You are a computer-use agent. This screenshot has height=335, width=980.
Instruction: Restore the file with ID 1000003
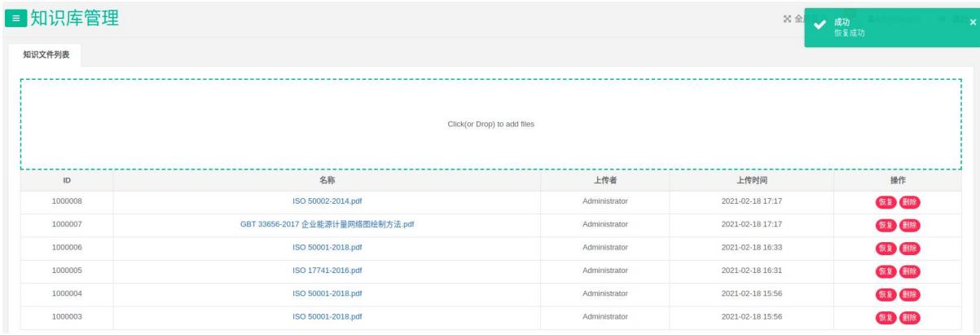click(x=886, y=317)
